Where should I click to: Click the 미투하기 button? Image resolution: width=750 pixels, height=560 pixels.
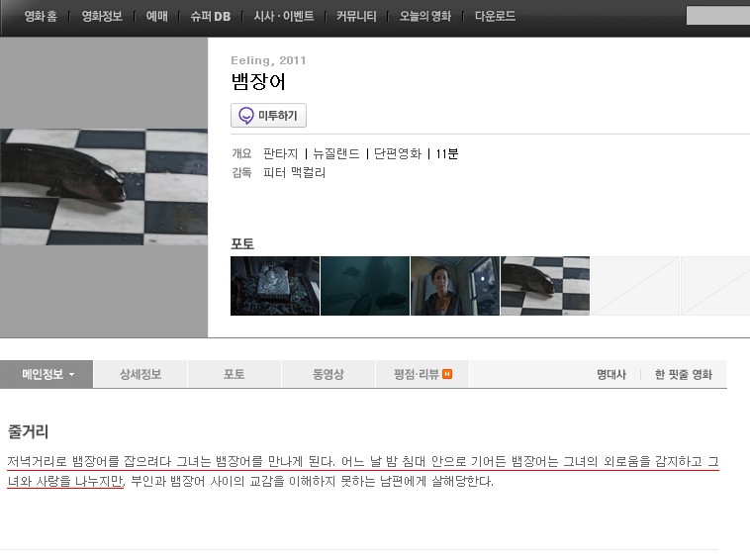click(268, 115)
